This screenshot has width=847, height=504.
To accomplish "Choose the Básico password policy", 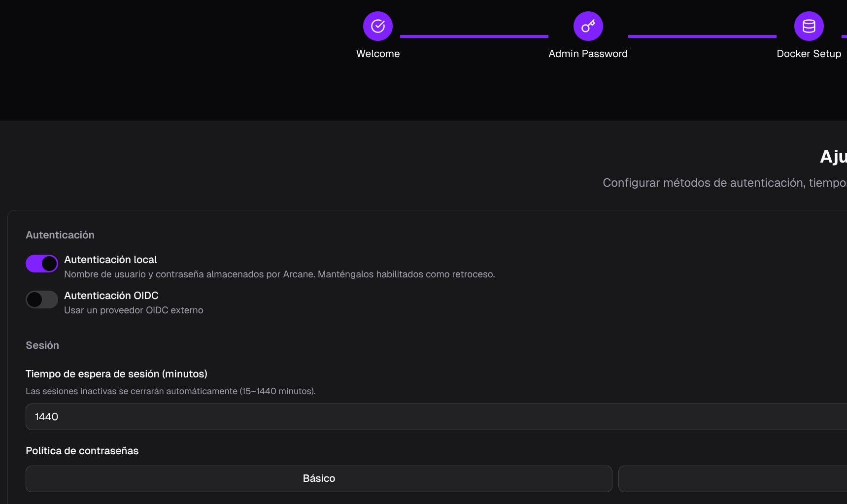I will click(319, 478).
